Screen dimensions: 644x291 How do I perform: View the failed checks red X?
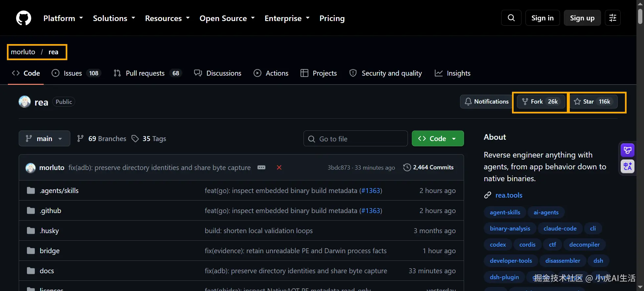[x=279, y=167]
